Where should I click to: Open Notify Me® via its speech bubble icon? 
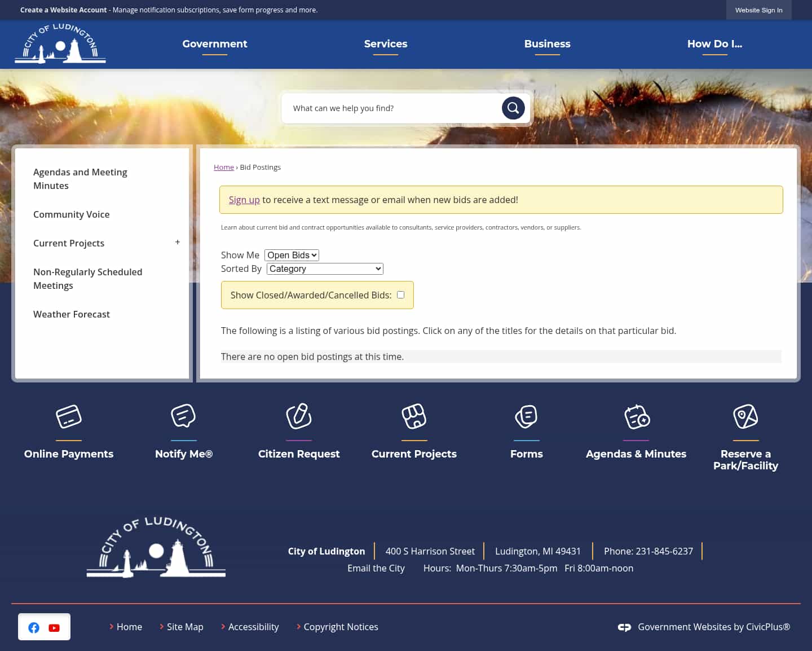click(x=183, y=417)
